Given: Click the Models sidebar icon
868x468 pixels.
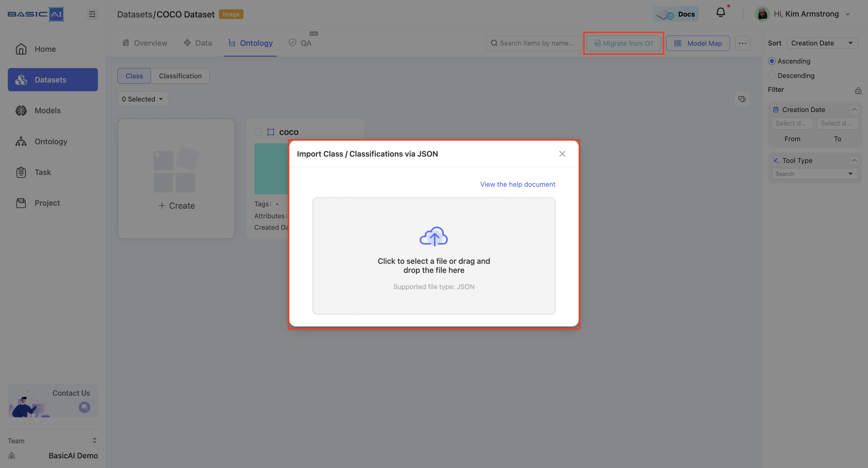Looking at the screenshot, I should coord(21,110).
